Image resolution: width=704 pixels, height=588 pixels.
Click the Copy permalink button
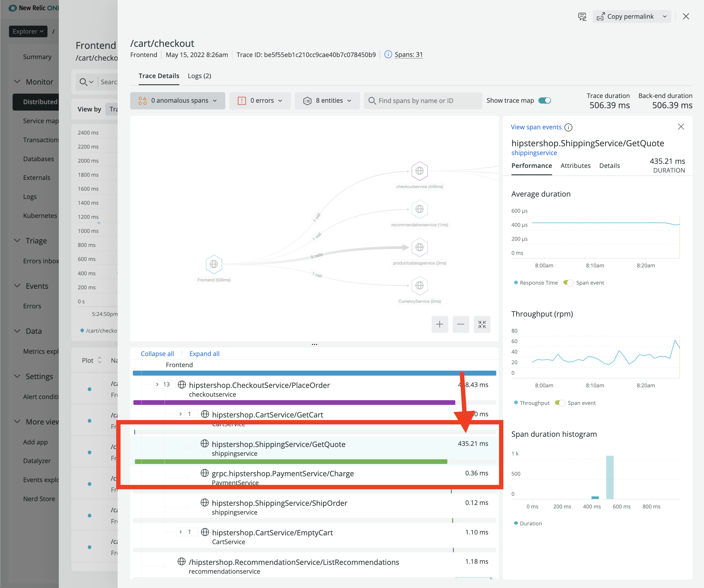coord(625,16)
